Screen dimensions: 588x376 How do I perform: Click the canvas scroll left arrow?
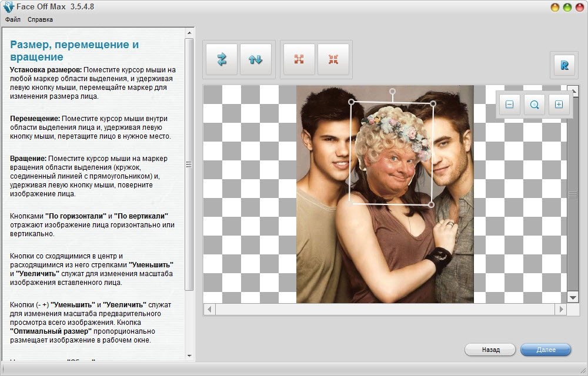[x=209, y=310]
